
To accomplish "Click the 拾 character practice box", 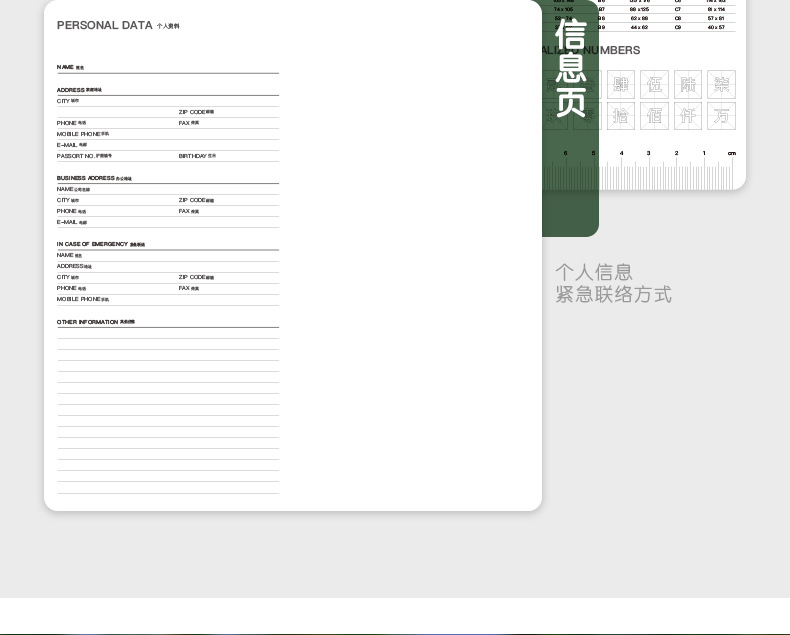I will coord(621,116).
